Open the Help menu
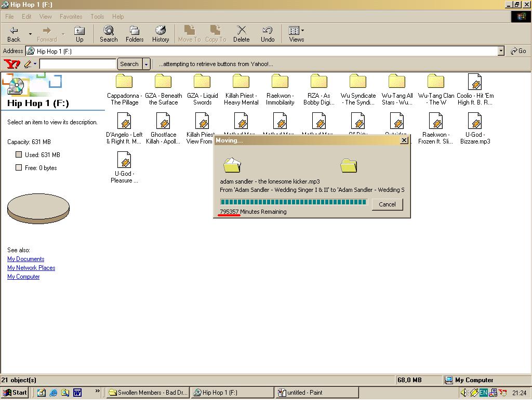The height and width of the screenshot is (416, 532). pyautogui.click(x=118, y=16)
